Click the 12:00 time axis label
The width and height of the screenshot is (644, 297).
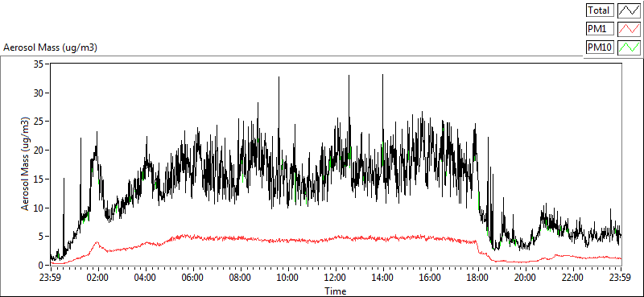point(336,278)
